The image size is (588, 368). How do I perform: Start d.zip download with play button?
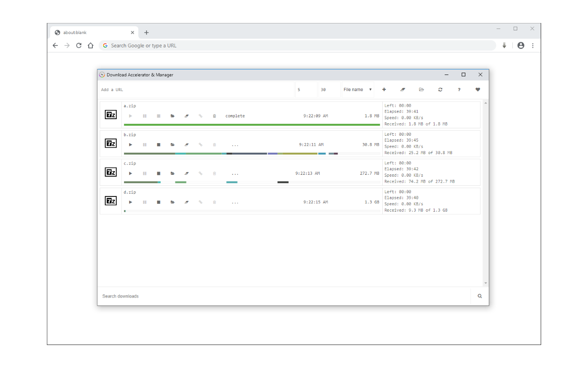130,202
